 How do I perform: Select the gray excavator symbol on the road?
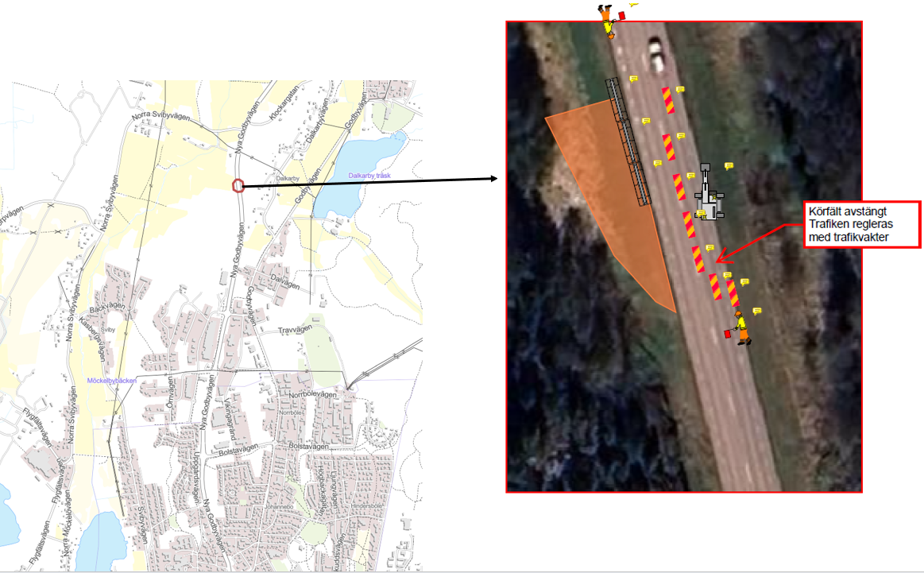tap(707, 196)
